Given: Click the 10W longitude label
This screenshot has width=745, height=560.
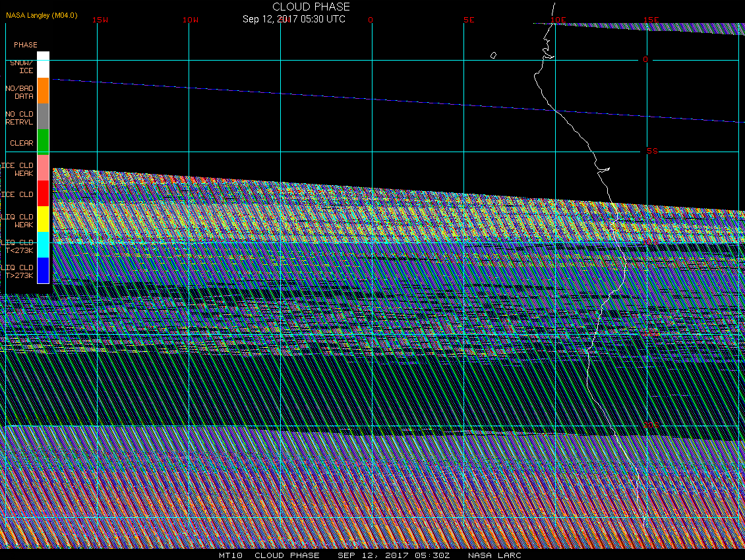Looking at the screenshot, I should point(191,20).
